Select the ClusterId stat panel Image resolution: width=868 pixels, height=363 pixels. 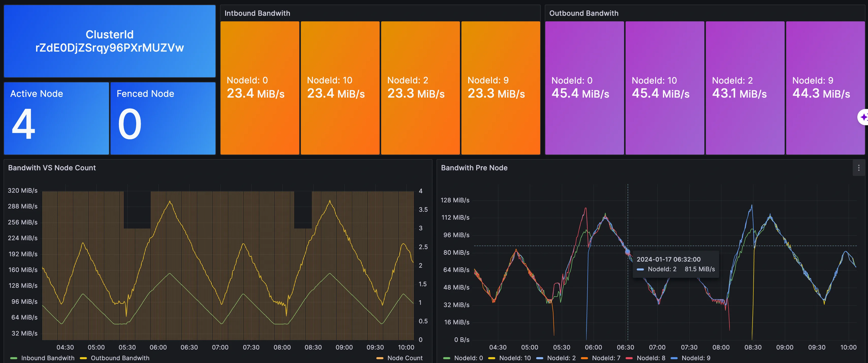110,41
